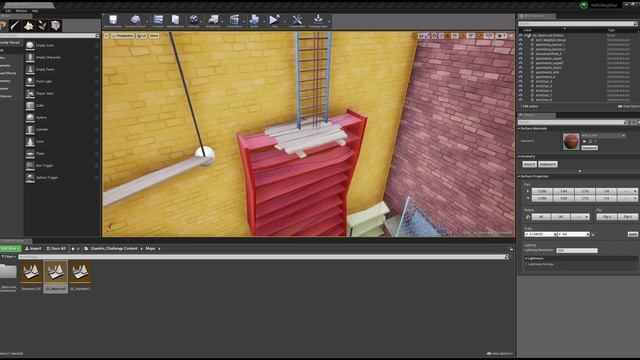Screen dimensions: 640x360
Task: Select the Foliage mode icon
Action: 42,25
